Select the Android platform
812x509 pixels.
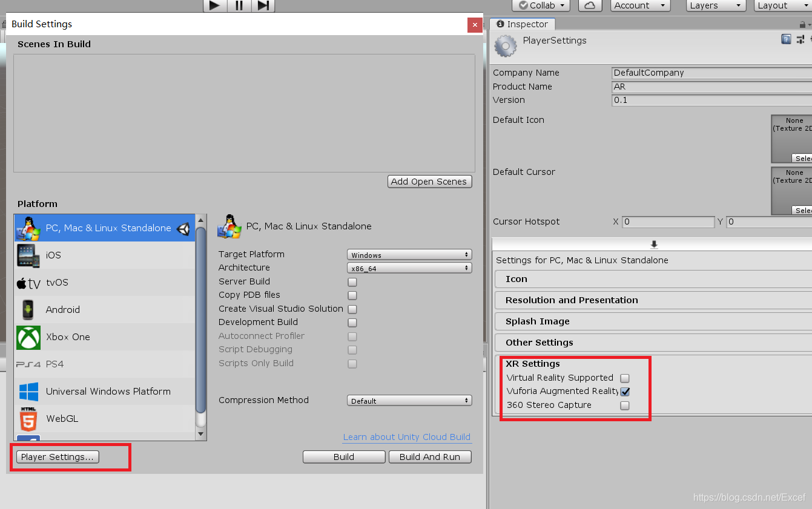point(104,310)
